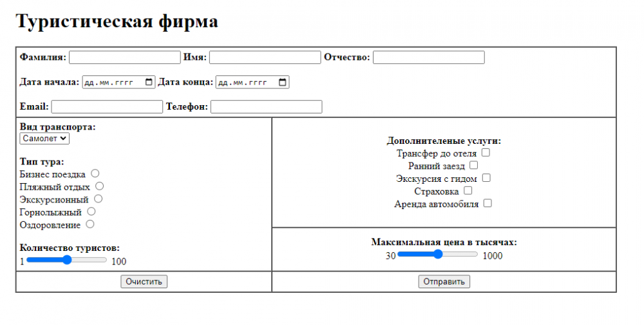Click the Максимальная цена slider handle
This screenshot has width=644, height=325.
(x=438, y=254)
